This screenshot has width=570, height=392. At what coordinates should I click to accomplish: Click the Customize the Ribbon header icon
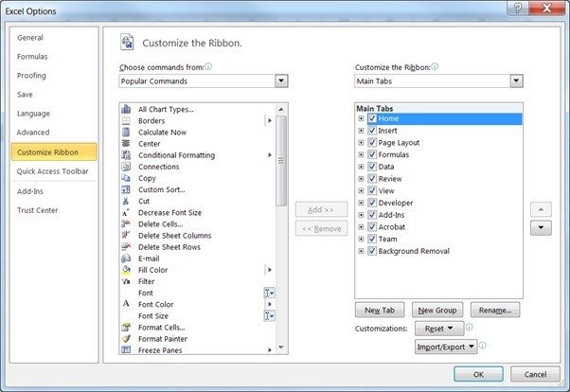127,43
